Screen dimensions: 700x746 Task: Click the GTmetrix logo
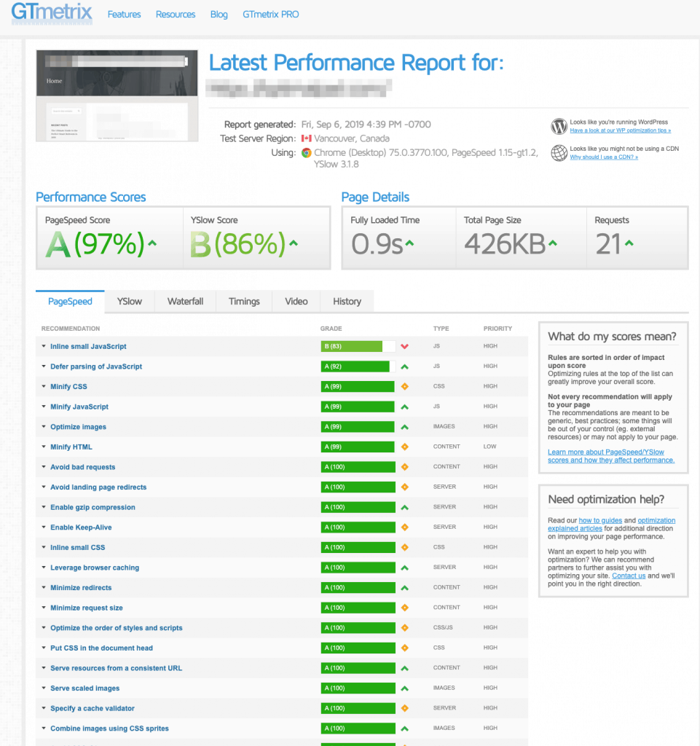click(x=52, y=13)
